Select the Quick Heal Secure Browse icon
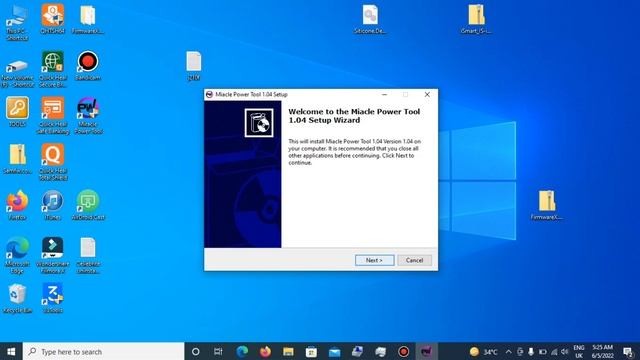This screenshot has height=360, width=640. tap(53, 69)
